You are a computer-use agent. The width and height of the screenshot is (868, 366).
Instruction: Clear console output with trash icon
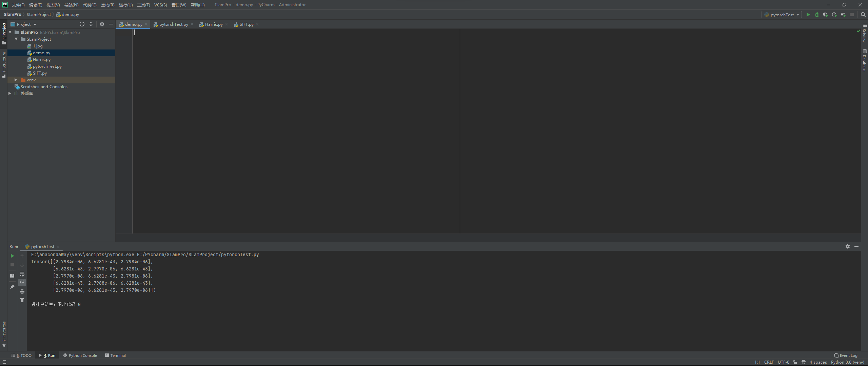[x=22, y=300]
